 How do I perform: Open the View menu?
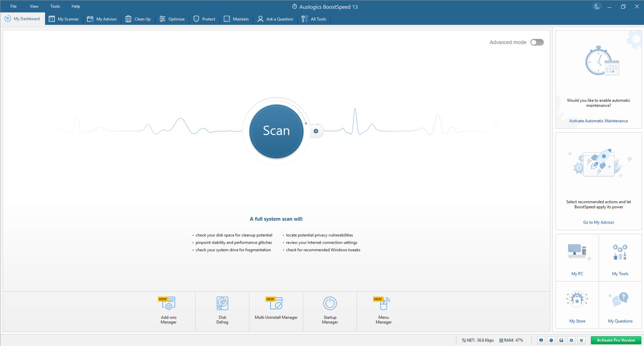pos(34,6)
